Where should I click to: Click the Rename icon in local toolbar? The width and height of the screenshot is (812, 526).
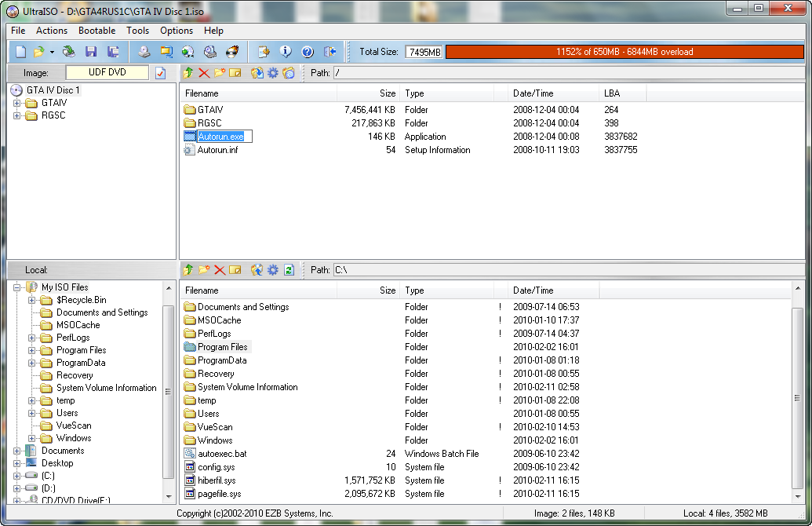[235, 270]
